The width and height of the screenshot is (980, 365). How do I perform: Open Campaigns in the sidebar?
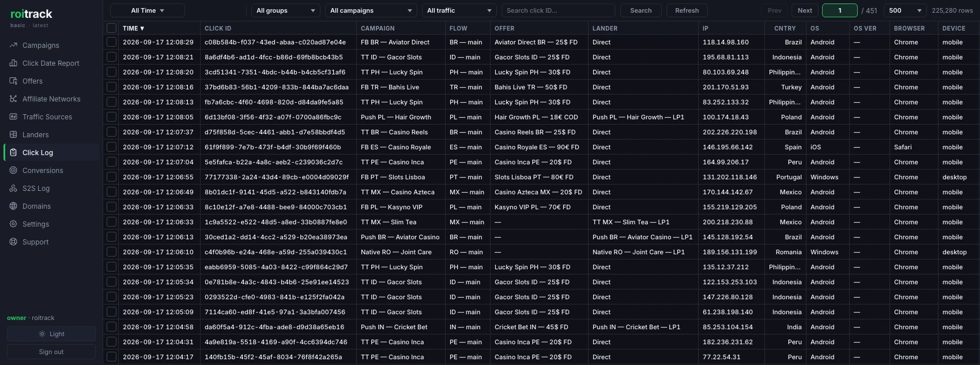click(51, 45)
